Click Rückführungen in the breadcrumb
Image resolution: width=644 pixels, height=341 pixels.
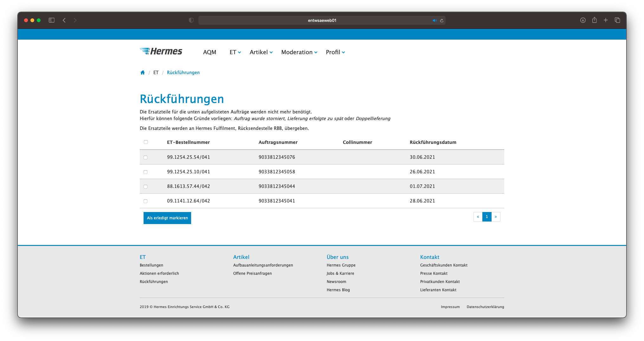click(x=183, y=73)
